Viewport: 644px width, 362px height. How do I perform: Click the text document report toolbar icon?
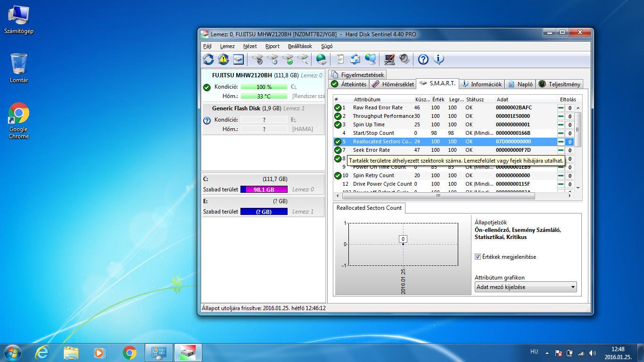point(340,59)
